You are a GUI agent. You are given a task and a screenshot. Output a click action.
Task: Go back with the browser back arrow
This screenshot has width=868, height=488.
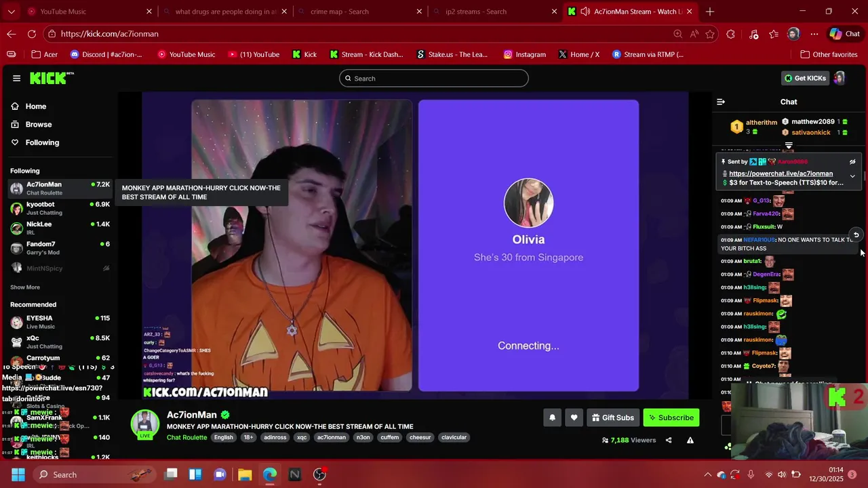point(12,34)
